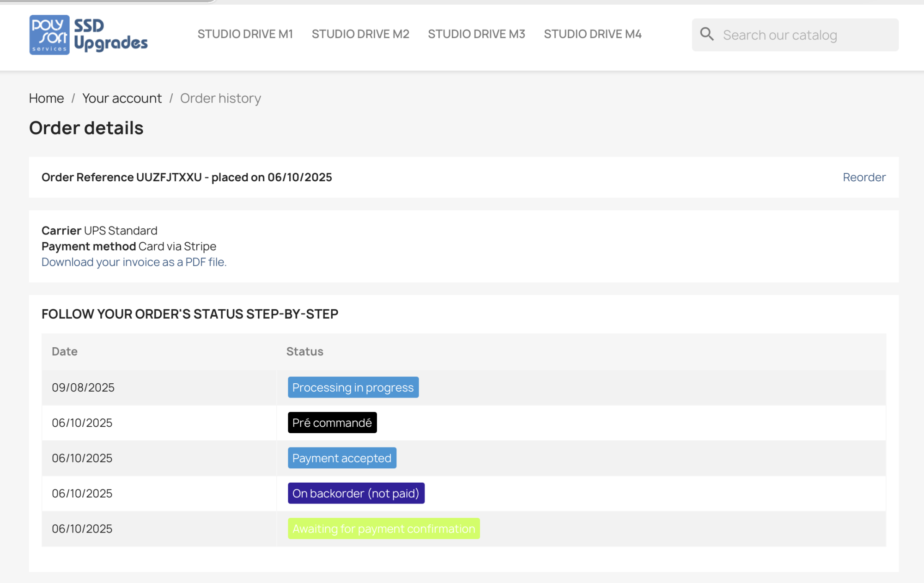Click the yellow Awaiting for payment confirmation badge
Screen dimensions: 924x583
[383, 528]
